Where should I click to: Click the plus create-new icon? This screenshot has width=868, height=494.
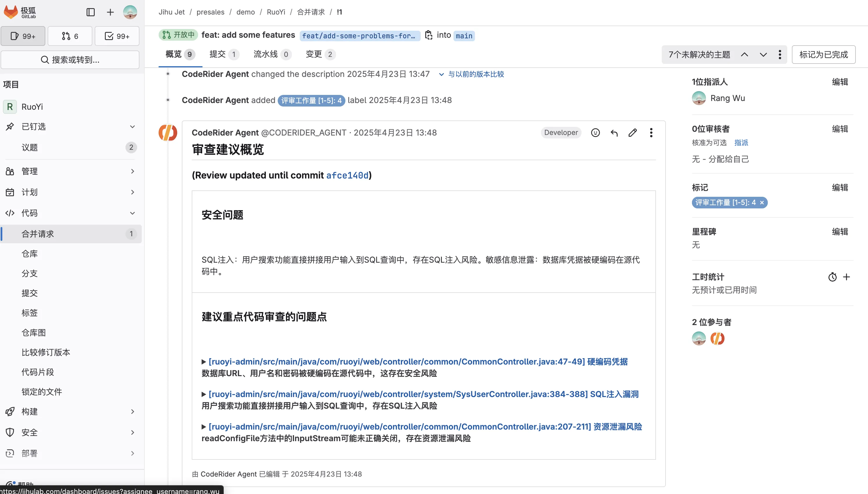(x=110, y=12)
